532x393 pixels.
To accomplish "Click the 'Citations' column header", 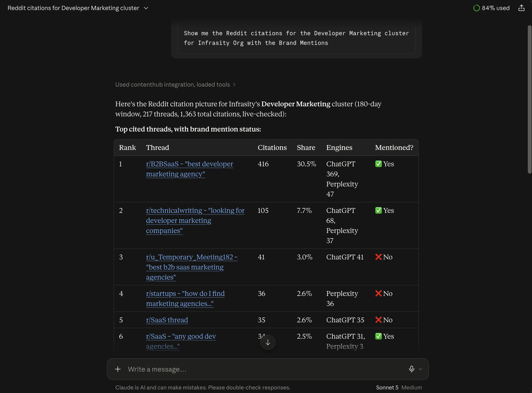I will [x=272, y=147].
